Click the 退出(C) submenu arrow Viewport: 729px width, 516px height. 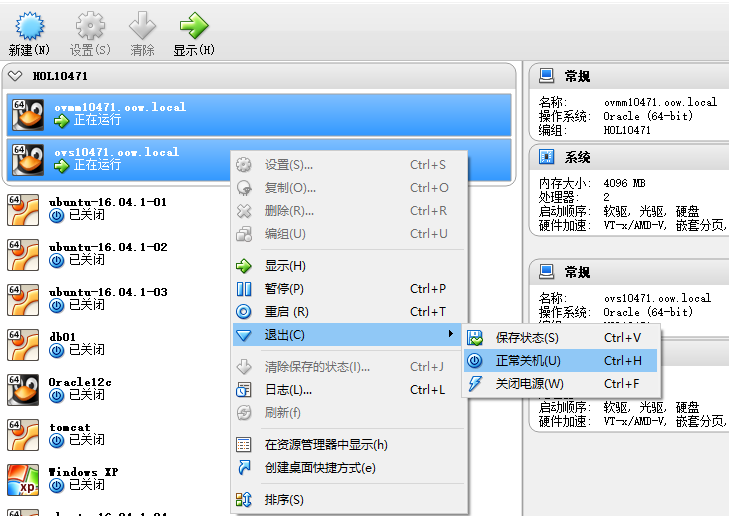tap(450, 334)
